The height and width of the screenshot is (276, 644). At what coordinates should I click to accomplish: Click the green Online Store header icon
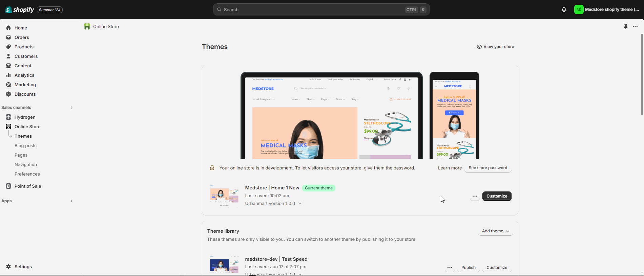tap(87, 26)
